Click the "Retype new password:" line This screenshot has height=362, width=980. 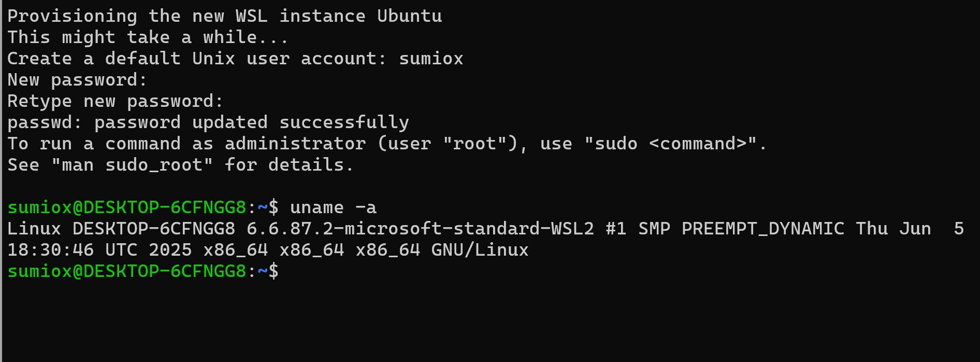(115, 101)
